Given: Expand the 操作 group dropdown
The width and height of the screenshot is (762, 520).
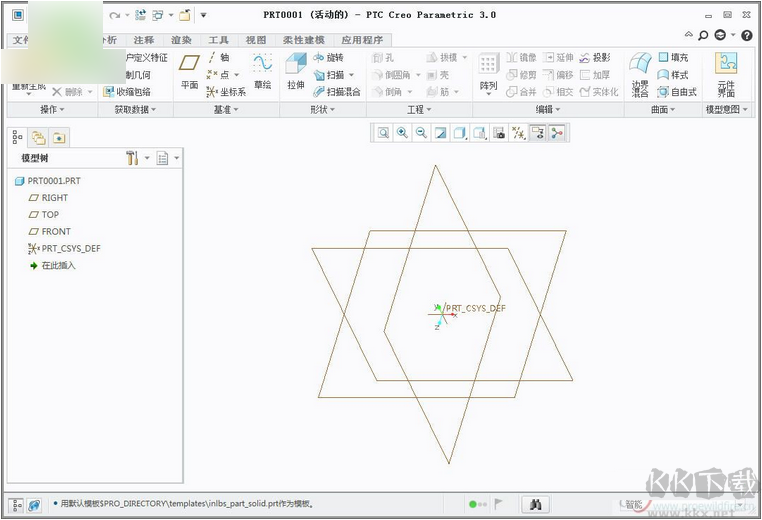Looking at the screenshot, I should [52, 110].
